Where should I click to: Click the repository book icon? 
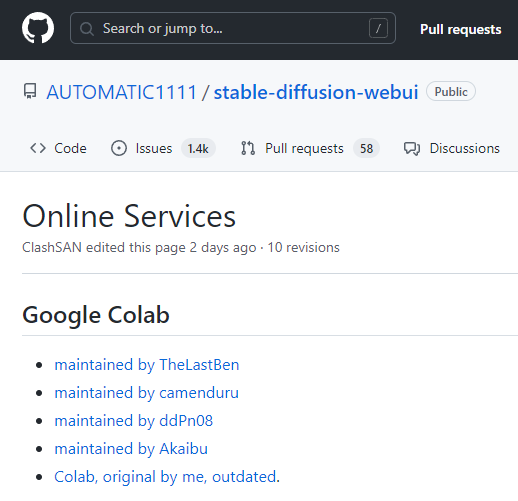[30, 91]
